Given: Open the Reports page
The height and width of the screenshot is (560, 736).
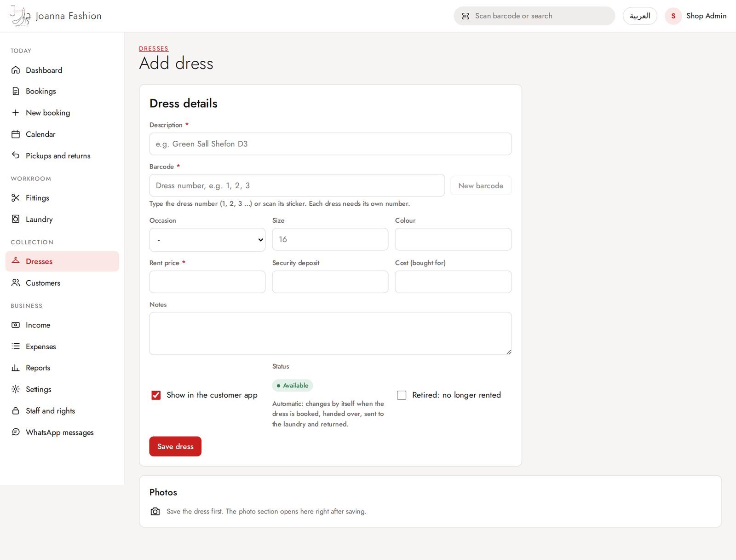Looking at the screenshot, I should tap(62, 368).
